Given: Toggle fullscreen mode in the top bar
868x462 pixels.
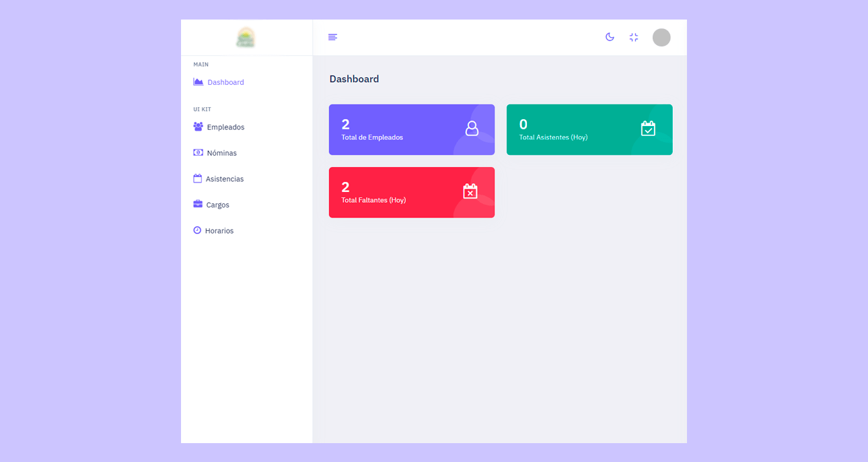Looking at the screenshot, I should pos(634,37).
